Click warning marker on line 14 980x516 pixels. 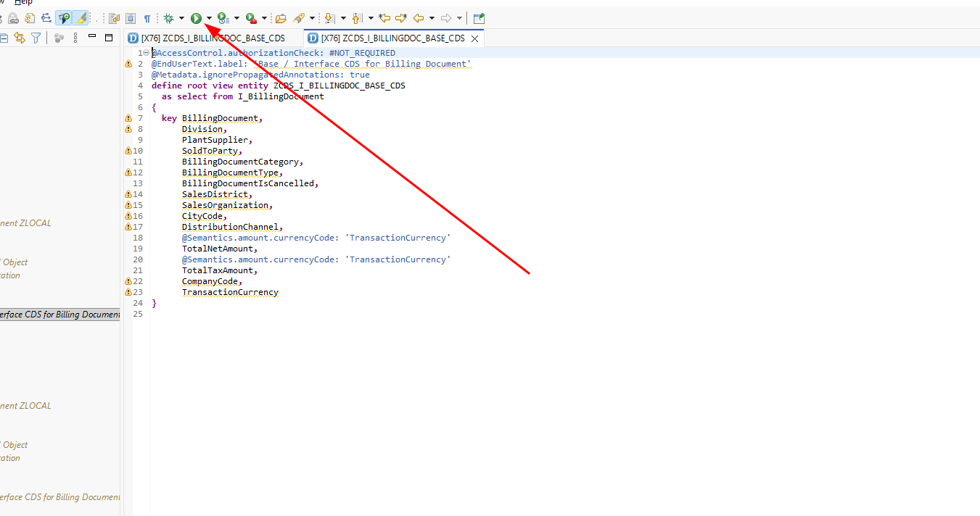point(128,194)
